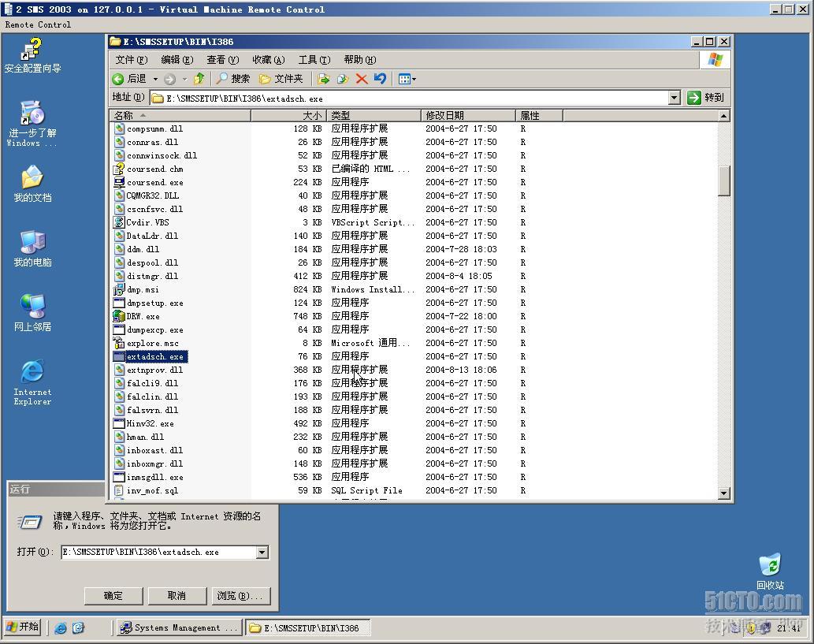Select compsumm.dll in the file list
Viewport: 814px width, 644px height.
(x=154, y=128)
